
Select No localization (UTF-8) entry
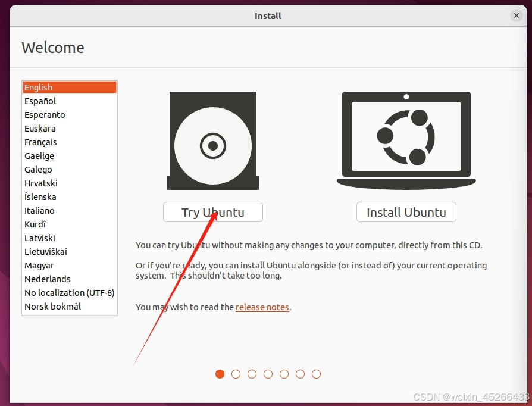(x=70, y=293)
